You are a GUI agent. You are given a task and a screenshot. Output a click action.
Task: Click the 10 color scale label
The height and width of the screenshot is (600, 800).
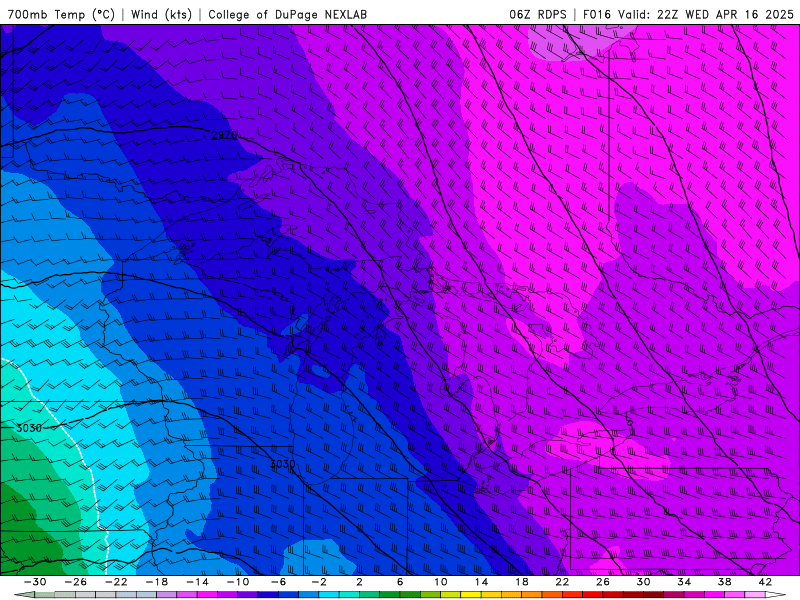(441, 582)
